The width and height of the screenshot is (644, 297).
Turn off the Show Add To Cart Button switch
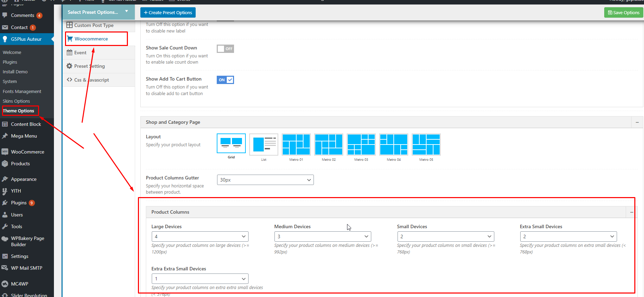pos(225,80)
